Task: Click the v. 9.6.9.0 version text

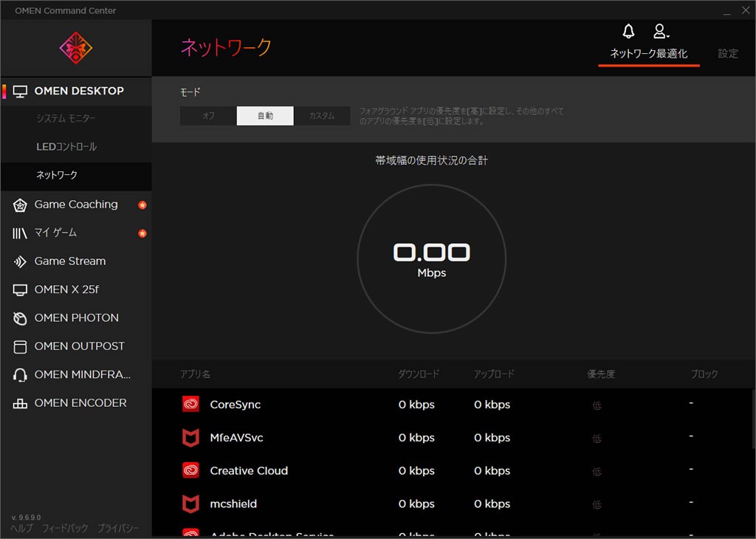Action: [x=26, y=518]
